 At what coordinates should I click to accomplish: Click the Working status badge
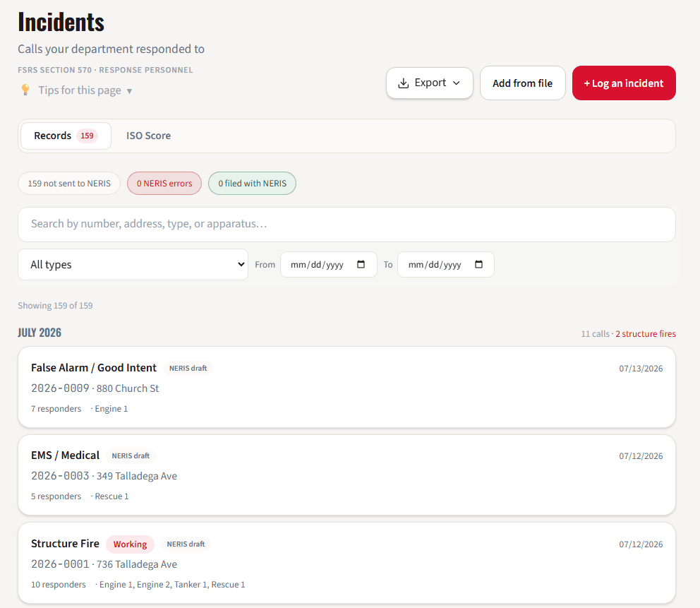point(130,544)
